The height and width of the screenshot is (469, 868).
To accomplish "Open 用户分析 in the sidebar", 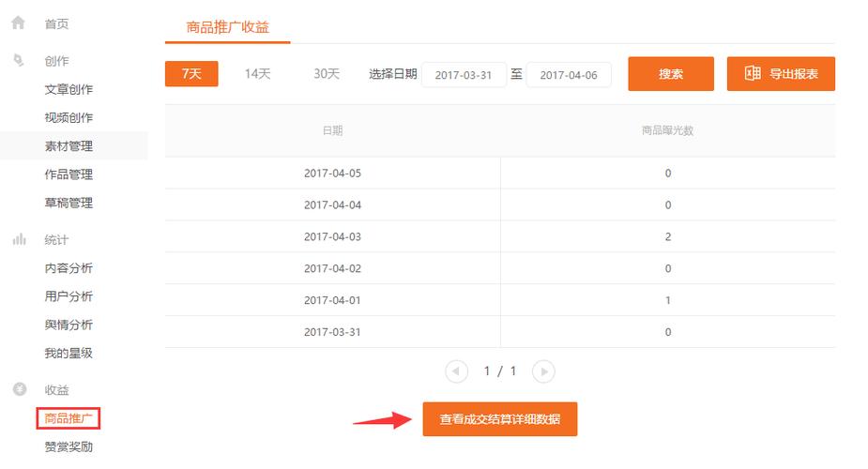I will pyautogui.click(x=69, y=295).
